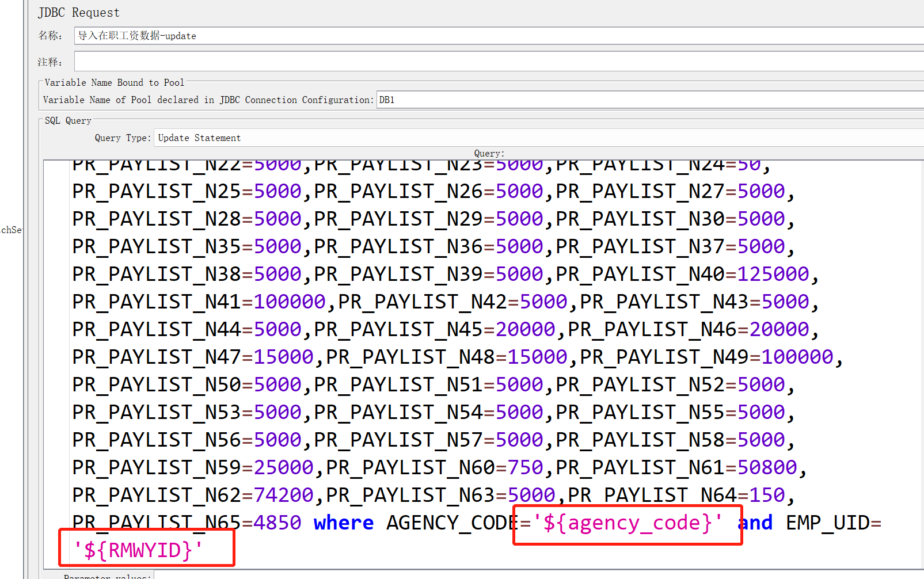This screenshot has height=579, width=924.
Task: Click PR_PAYLIST_N61=50800 in the query
Action: click(x=677, y=467)
